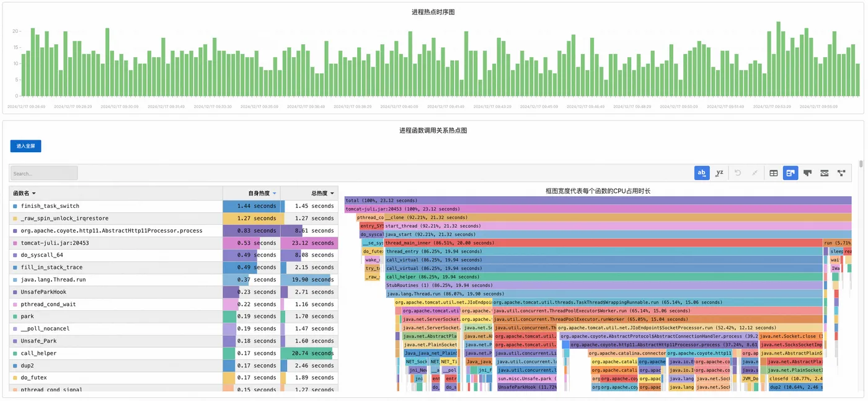Select the finish_task_switch table row

(x=174, y=206)
